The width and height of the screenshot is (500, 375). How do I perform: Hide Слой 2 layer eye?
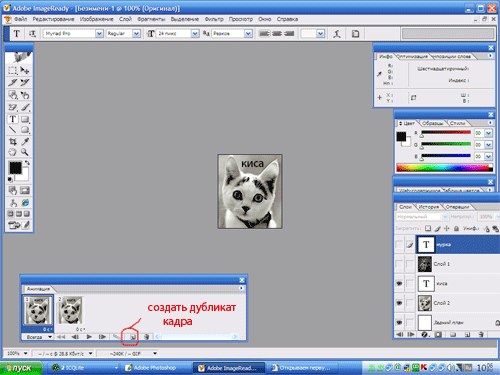tap(399, 303)
